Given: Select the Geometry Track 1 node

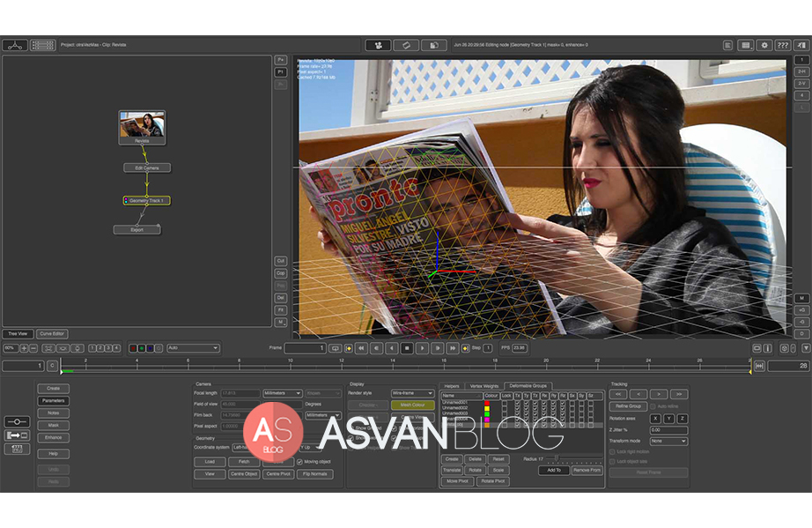Looking at the screenshot, I should [x=147, y=200].
